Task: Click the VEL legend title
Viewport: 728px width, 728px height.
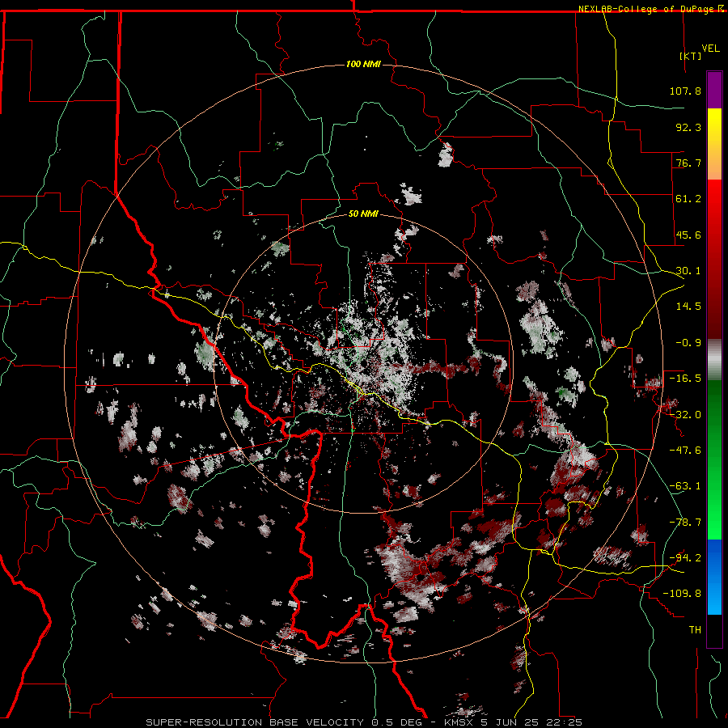Action: (710, 49)
